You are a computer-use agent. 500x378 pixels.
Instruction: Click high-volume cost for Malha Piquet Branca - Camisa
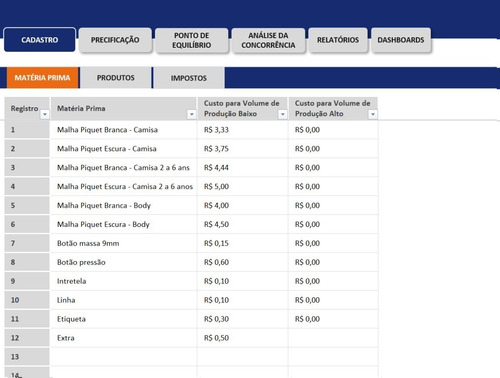click(333, 130)
